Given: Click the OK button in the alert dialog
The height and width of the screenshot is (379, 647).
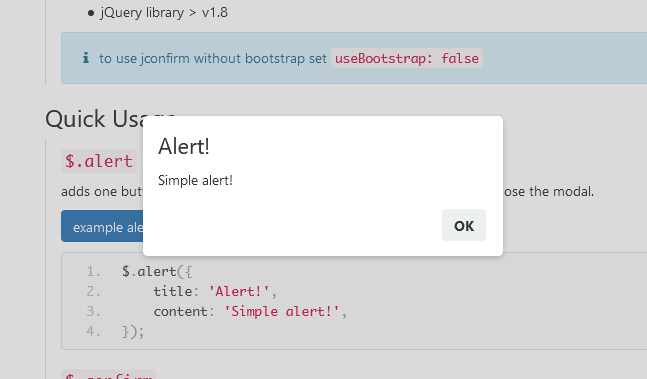Looking at the screenshot, I should [x=464, y=225].
